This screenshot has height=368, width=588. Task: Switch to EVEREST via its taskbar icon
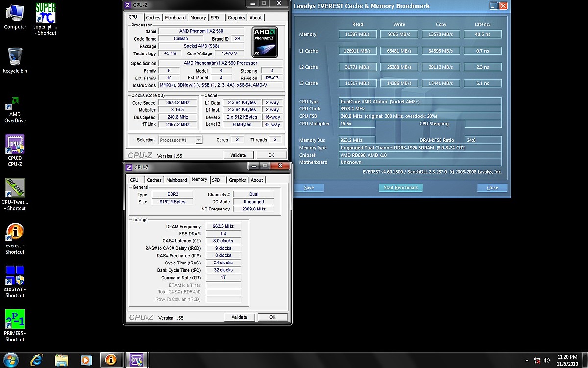point(111,360)
